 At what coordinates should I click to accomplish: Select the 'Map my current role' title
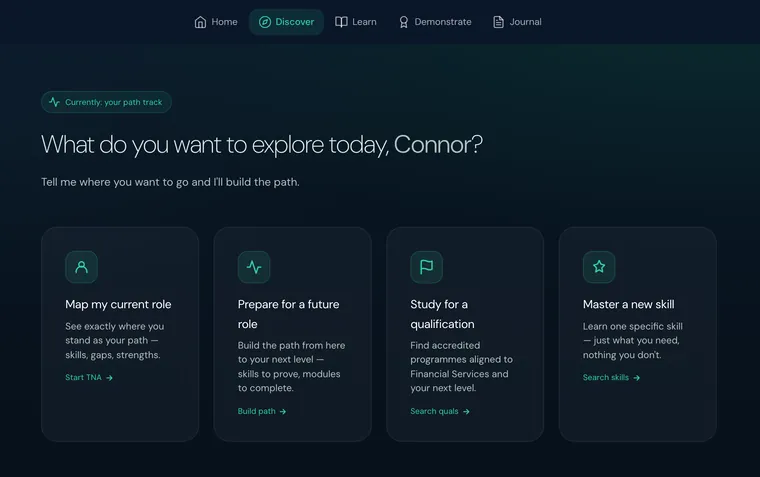[118, 304]
